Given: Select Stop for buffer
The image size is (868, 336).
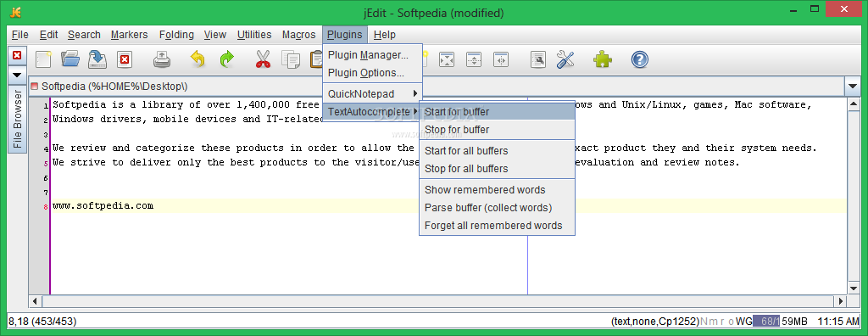Looking at the screenshot, I should [x=497, y=129].
